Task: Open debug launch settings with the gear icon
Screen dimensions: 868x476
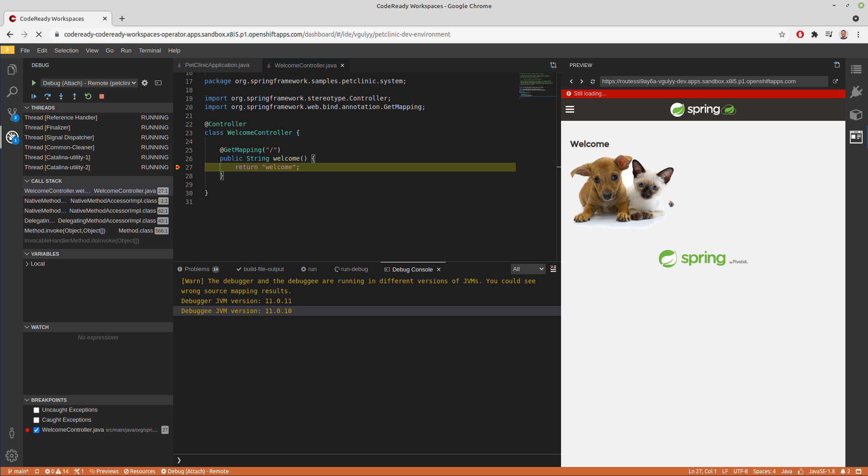Action: pyautogui.click(x=145, y=83)
